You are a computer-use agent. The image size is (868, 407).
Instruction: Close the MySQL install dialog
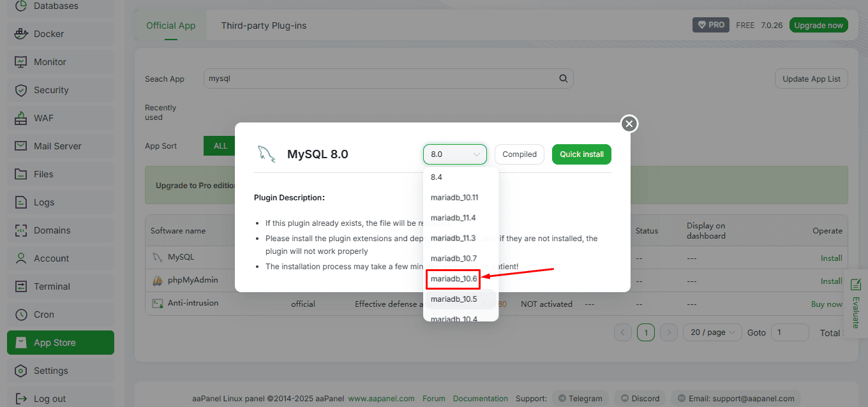pos(629,124)
